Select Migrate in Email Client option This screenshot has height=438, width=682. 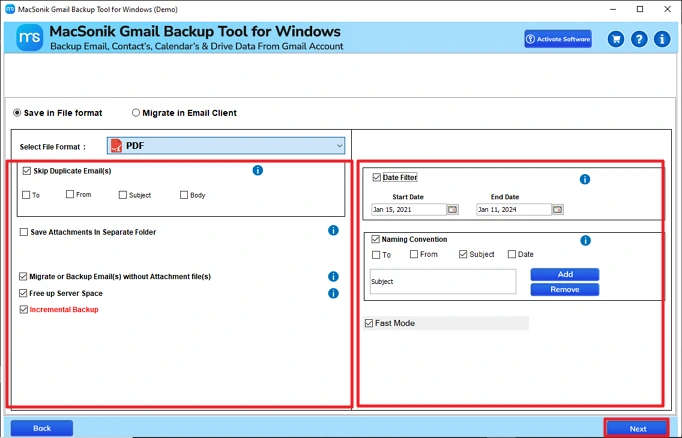pos(136,113)
